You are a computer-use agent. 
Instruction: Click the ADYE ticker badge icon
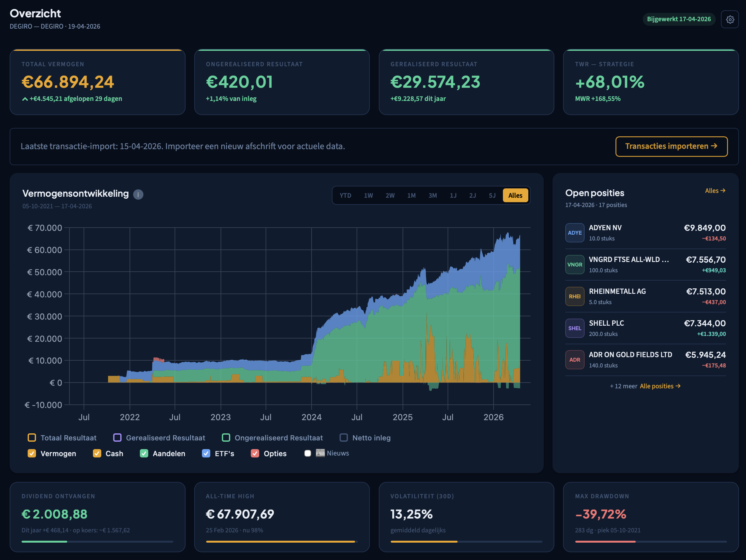click(x=574, y=233)
